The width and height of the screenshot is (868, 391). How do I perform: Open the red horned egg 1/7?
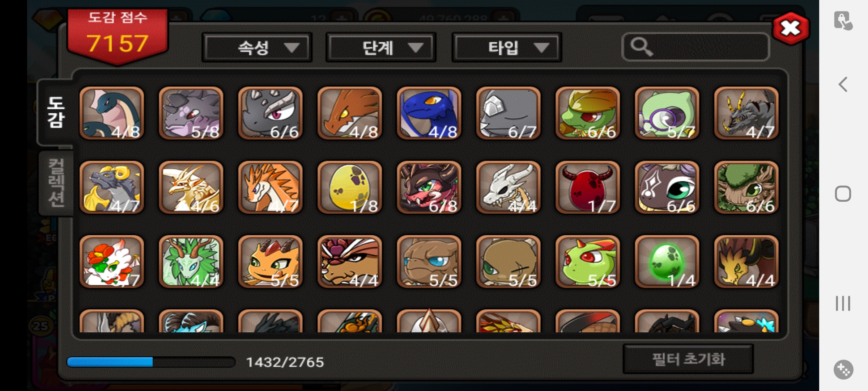pos(588,187)
